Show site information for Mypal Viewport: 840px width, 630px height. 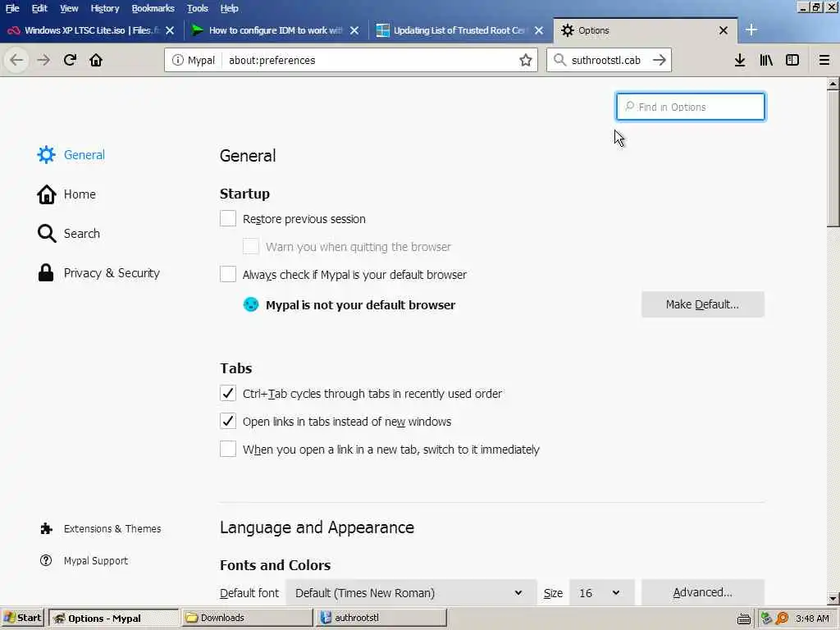coord(194,60)
